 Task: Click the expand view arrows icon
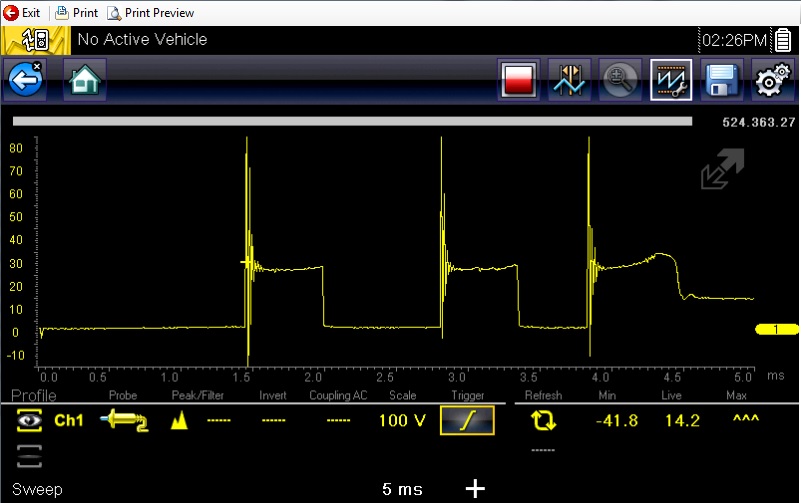722,170
